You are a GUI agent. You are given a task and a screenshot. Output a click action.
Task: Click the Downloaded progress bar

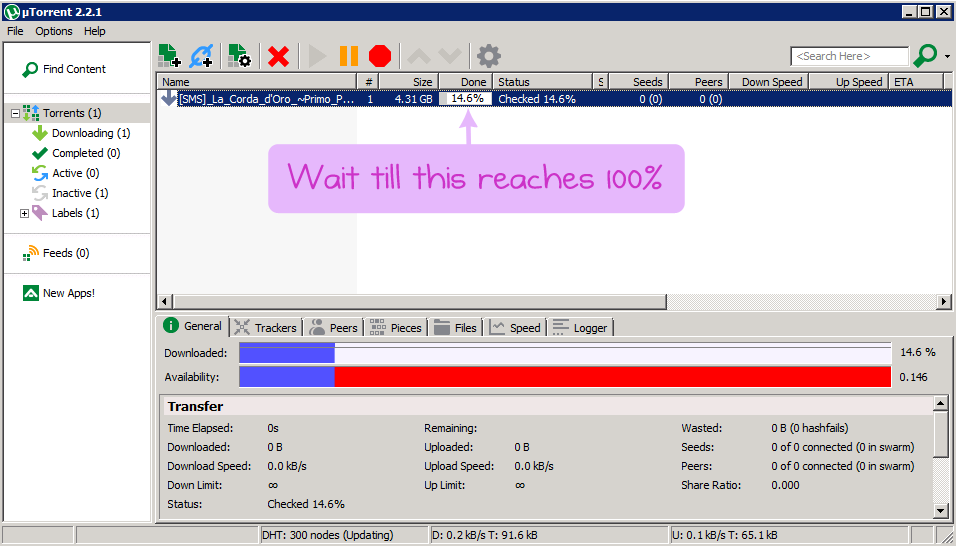point(565,353)
